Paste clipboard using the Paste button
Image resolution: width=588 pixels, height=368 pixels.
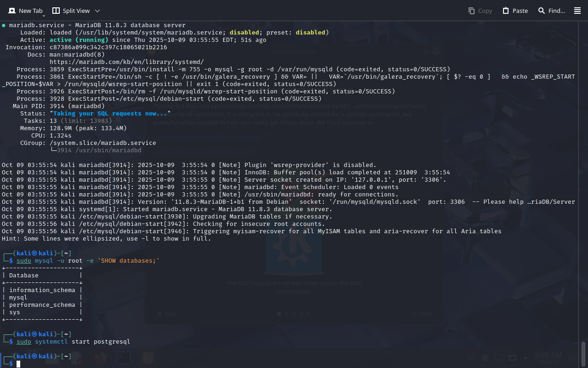coord(515,11)
